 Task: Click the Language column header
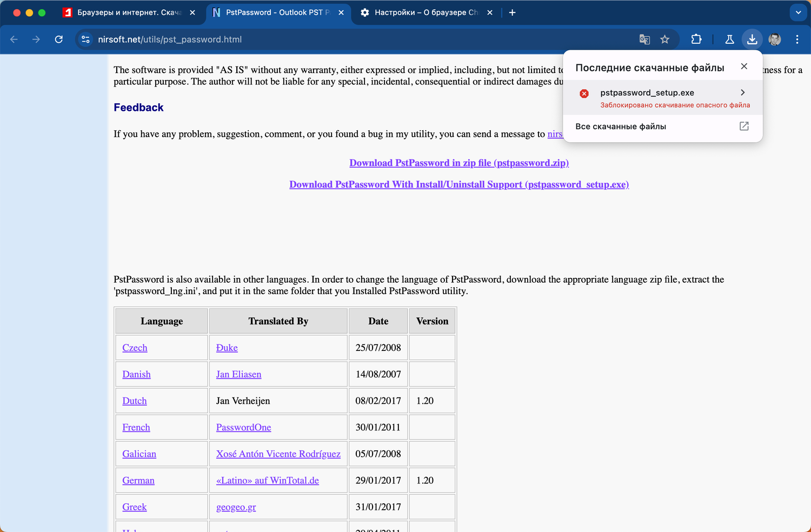coord(162,321)
